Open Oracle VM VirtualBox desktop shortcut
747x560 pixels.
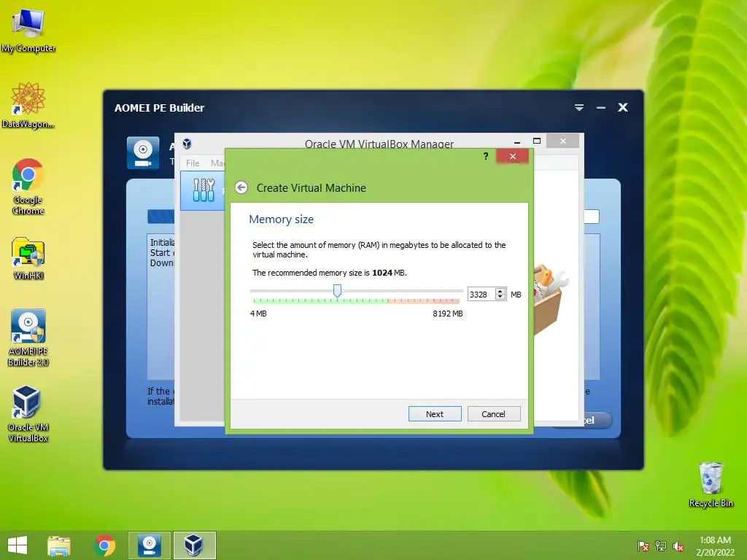pyautogui.click(x=28, y=414)
